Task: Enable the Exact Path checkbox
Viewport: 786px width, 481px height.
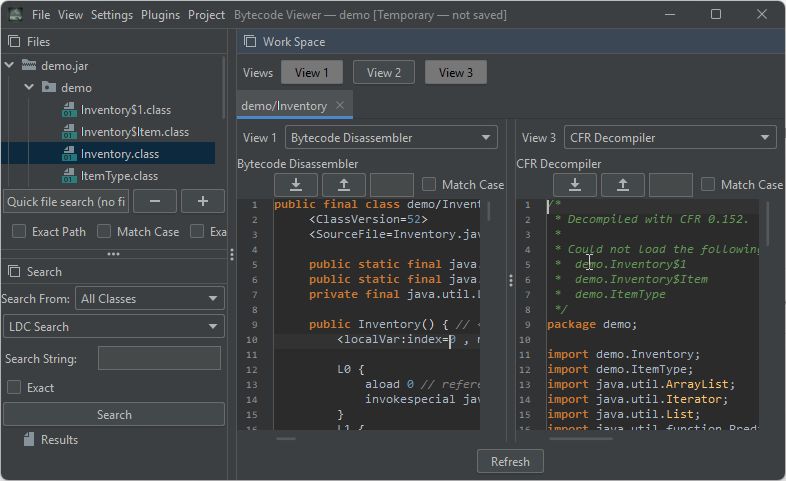Action: click(19, 231)
